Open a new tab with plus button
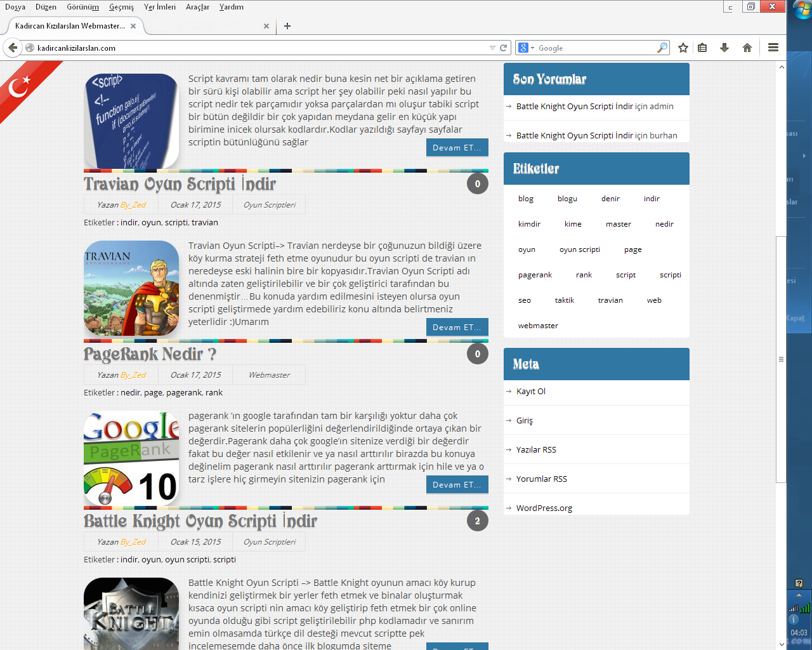This screenshot has height=650, width=812. 287,26
